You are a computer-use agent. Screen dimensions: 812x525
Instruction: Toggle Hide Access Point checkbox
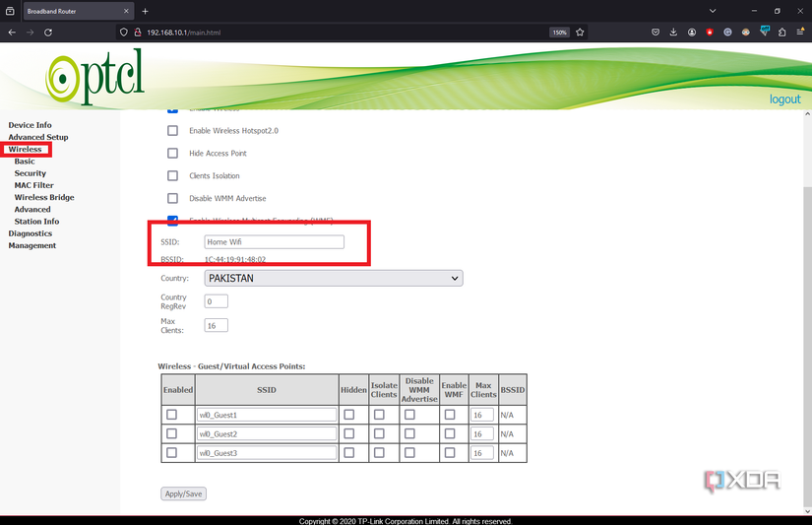pos(172,153)
